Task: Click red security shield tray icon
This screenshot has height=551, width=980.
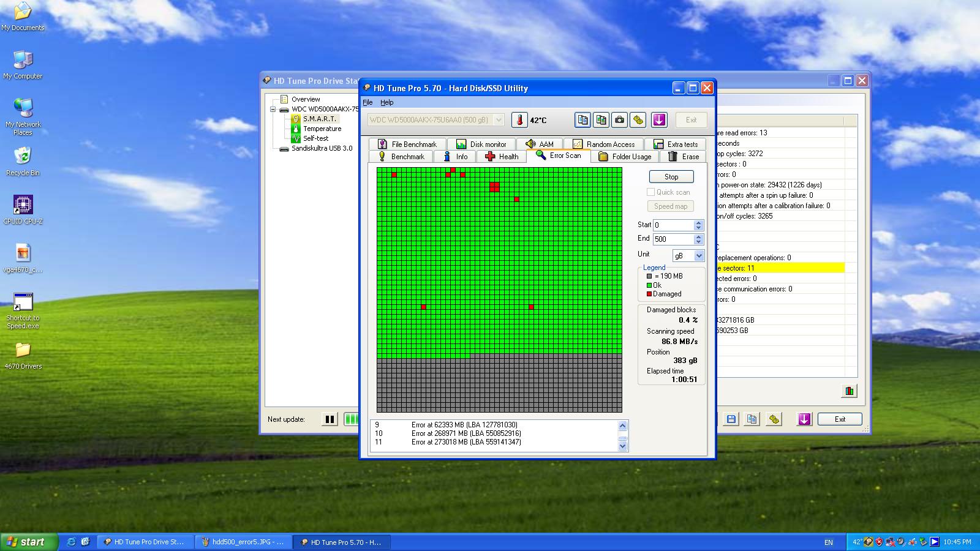Action: 879,542
